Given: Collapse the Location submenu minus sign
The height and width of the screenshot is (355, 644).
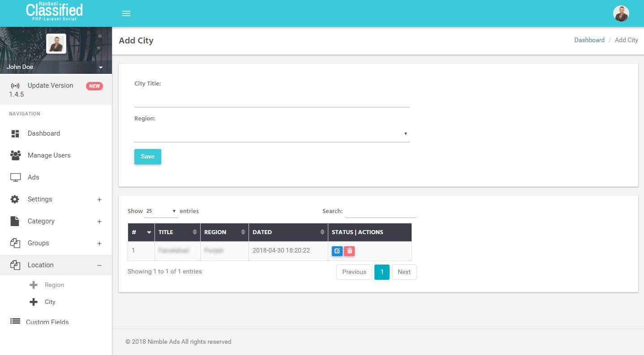Looking at the screenshot, I should click(x=99, y=265).
